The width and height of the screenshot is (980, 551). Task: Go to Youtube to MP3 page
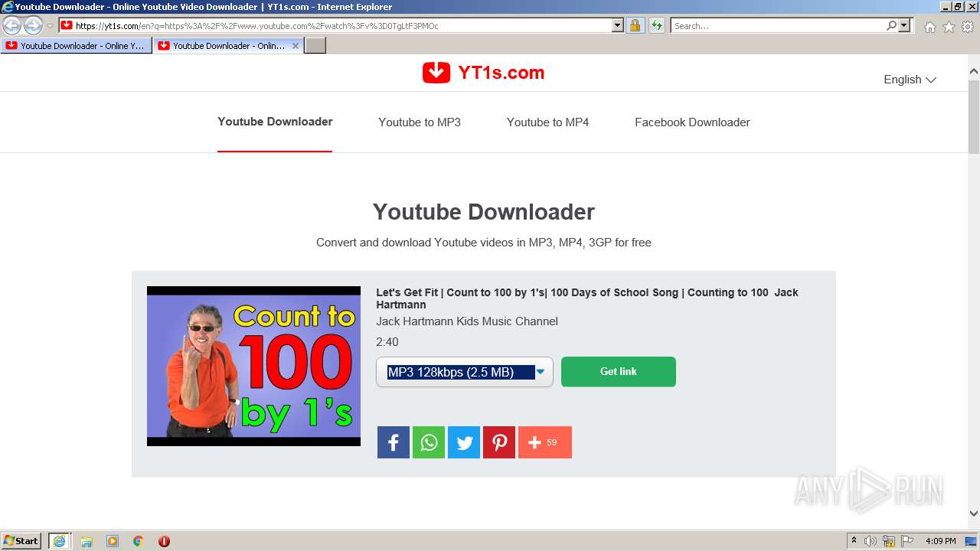(x=420, y=122)
